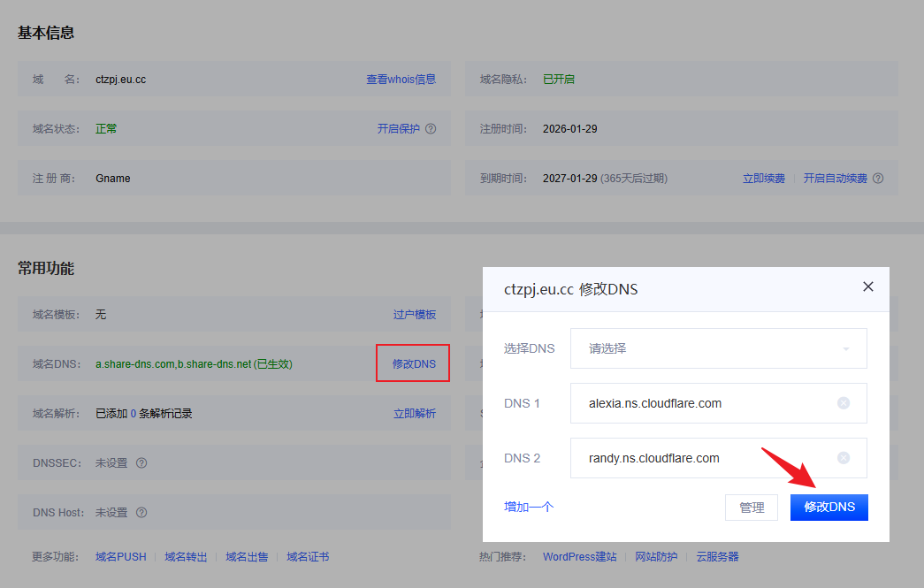Viewport: 924px width, 588px height.
Task: Click the 管理 button in dialog
Action: click(x=752, y=508)
